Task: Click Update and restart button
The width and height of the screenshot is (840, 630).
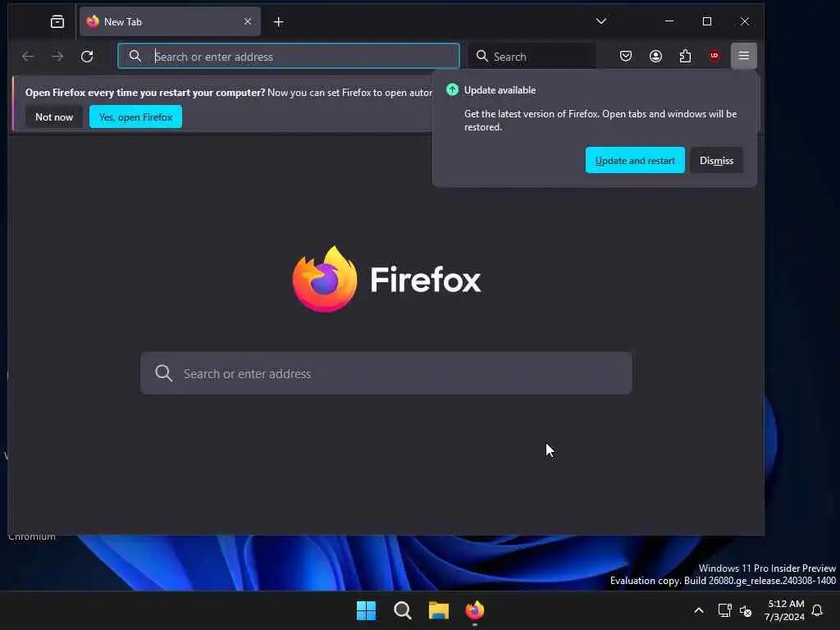Action: 635,160
